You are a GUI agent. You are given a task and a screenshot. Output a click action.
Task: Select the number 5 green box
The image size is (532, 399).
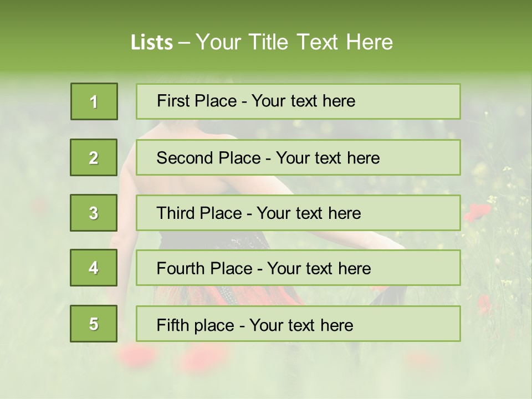click(x=94, y=324)
